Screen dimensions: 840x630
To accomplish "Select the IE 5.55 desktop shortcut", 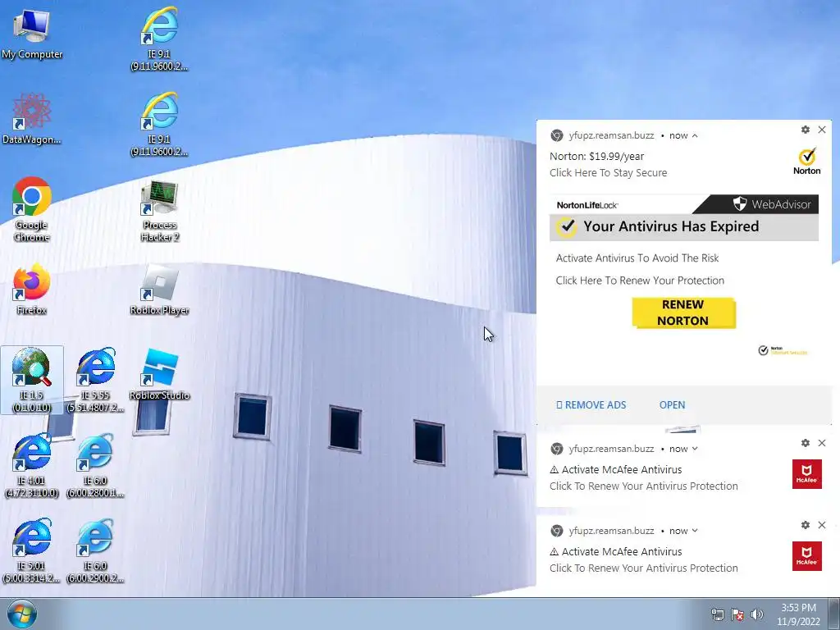I will point(96,380).
